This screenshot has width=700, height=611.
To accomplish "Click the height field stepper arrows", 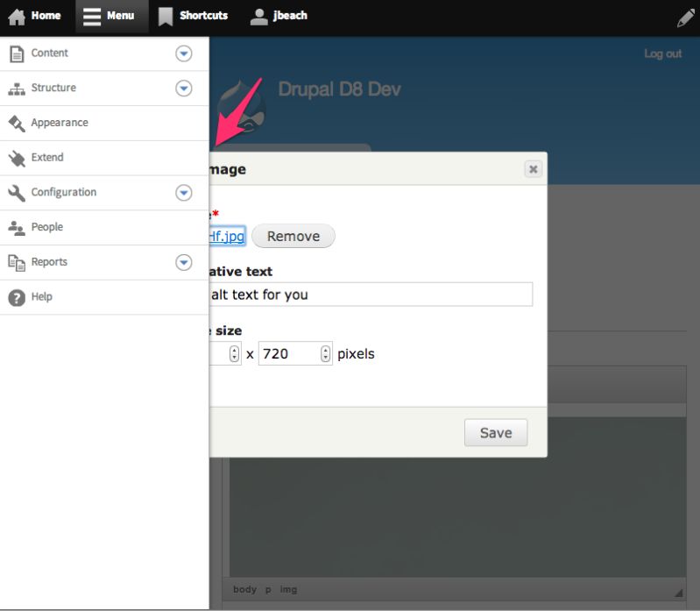I will click(x=325, y=354).
